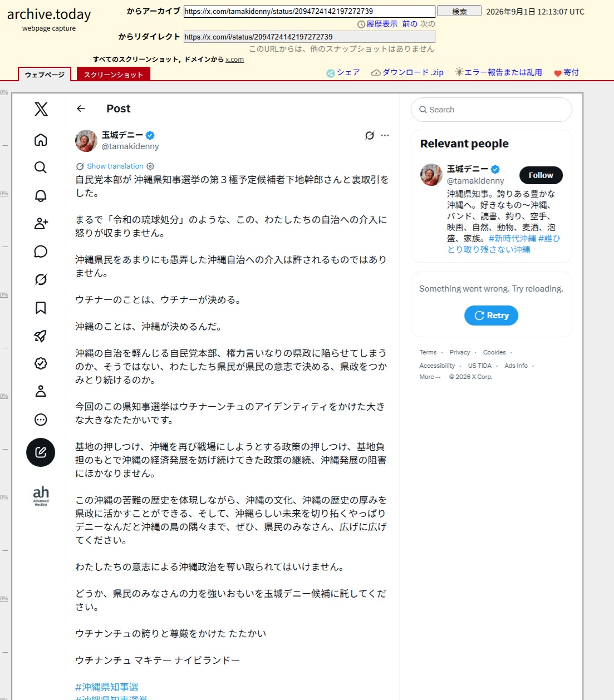Open Bookmarks in the sidebar
Viewport: 614px width, 700px height.
41,308
